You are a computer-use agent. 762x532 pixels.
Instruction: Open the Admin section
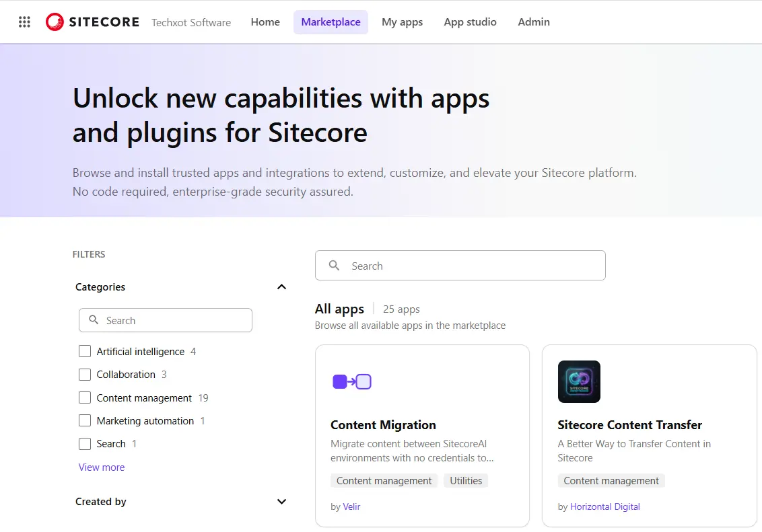(534, 22)
